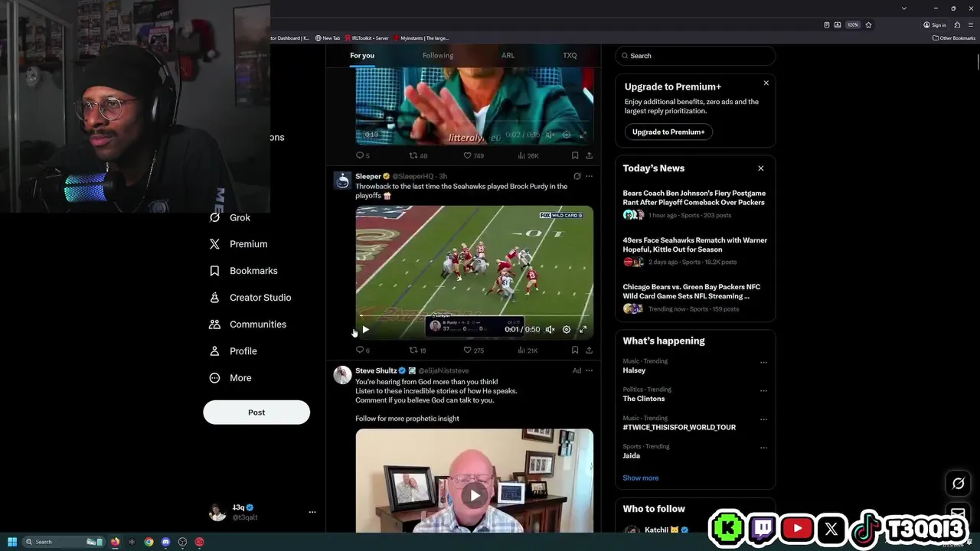Viewport: 980px width, 551px height.
Task: Open The Clintons trending topic
Action: click(x=644, y=399)
